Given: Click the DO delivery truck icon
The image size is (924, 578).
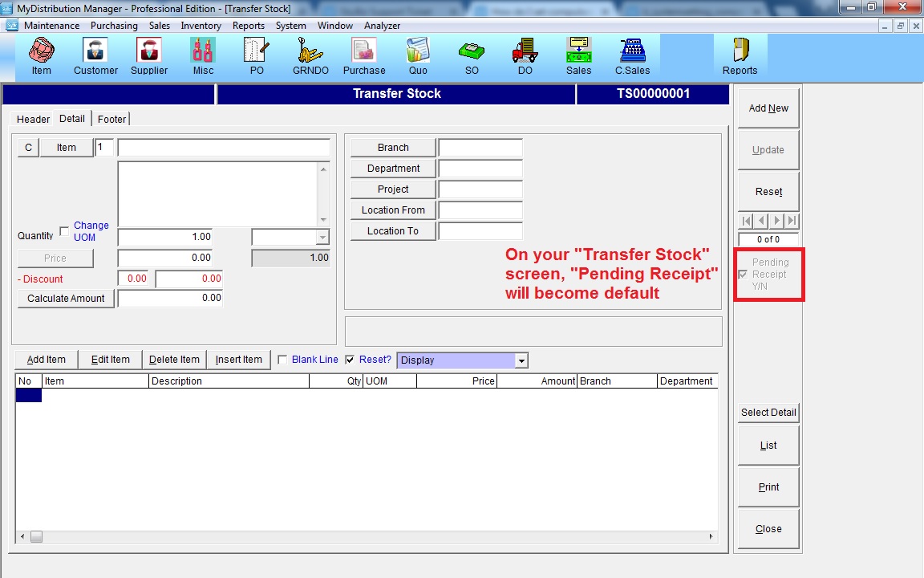Looking at the screenshot, I should click(x=525, y=55).
